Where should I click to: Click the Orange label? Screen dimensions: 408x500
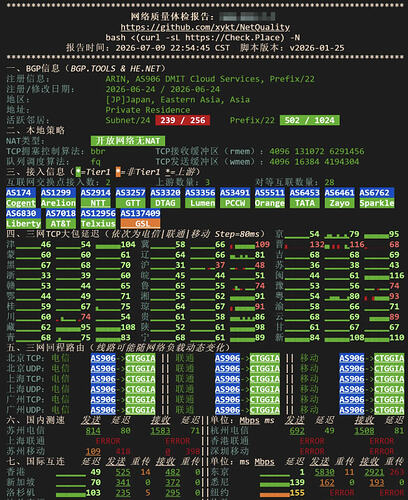pos(270,203)
